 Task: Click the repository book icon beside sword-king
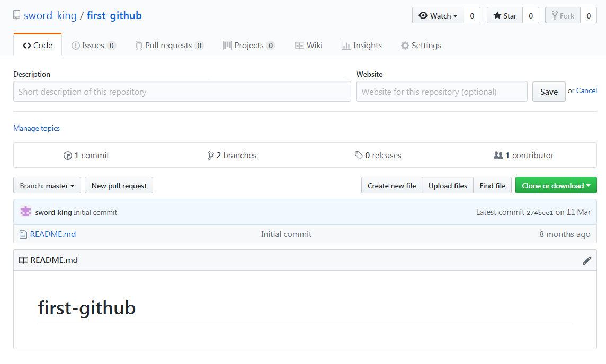click(16, 15)
